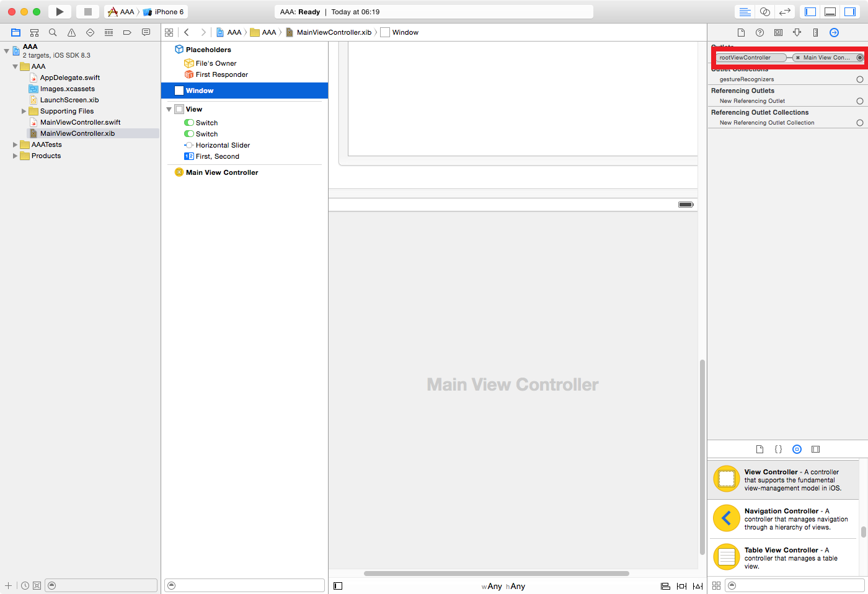Open Resolve Auto Layout Issues menu
The height and width of the screenshot is (594, 868).
point(697,586)
